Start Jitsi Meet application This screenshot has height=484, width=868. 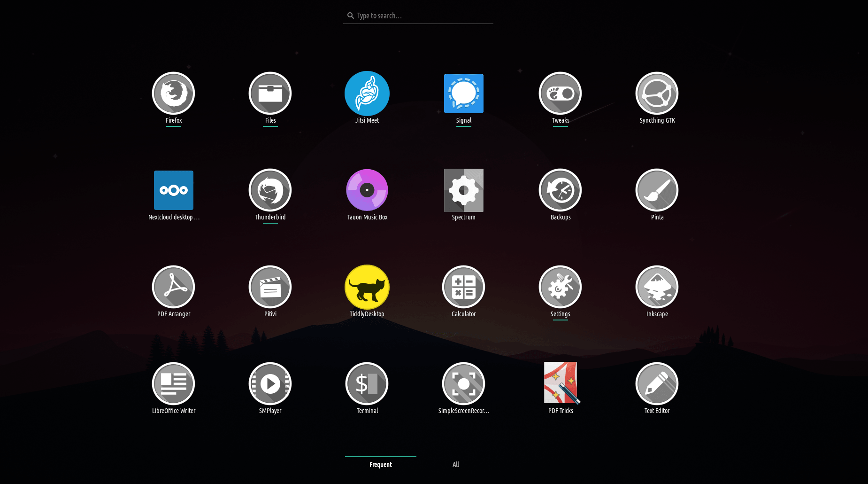(367, 94)
